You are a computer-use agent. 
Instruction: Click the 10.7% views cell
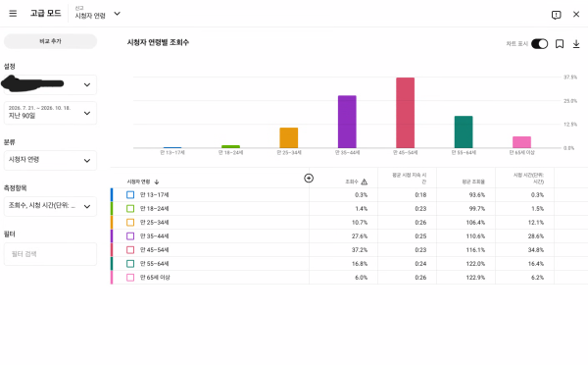click(x=360, y=223)
